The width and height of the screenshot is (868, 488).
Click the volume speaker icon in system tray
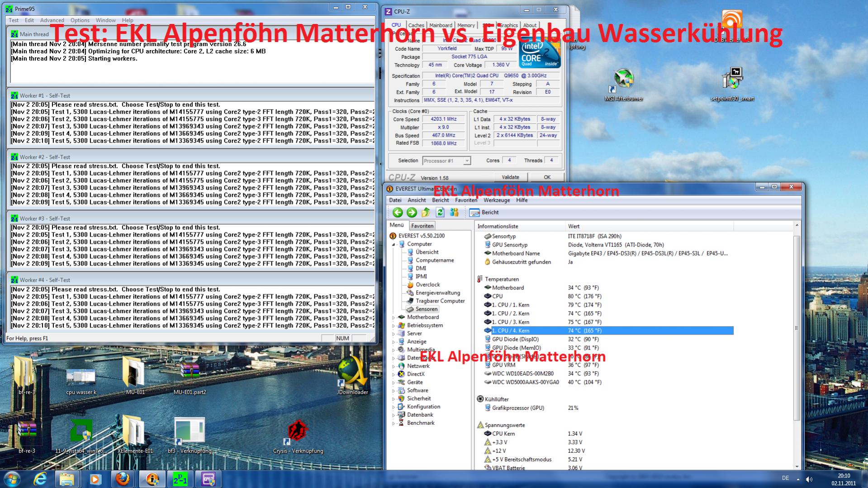tap(809, 479)
